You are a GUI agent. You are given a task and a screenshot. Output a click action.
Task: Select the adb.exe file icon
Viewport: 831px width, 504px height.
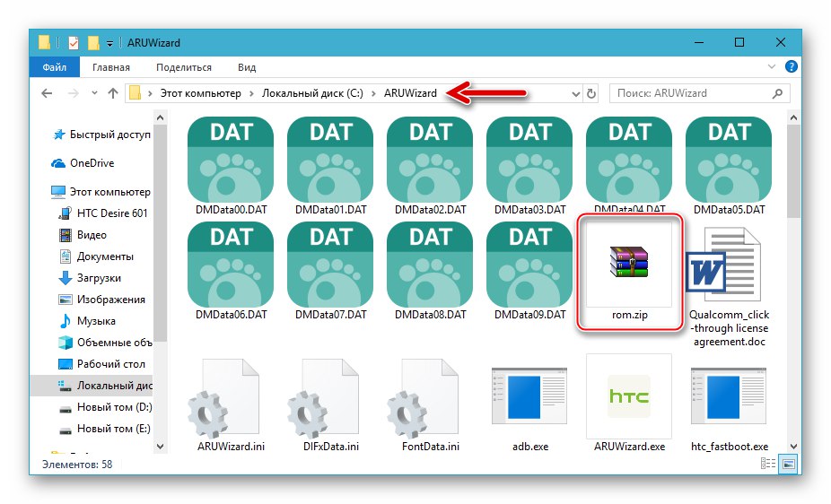tap(529, 396)
